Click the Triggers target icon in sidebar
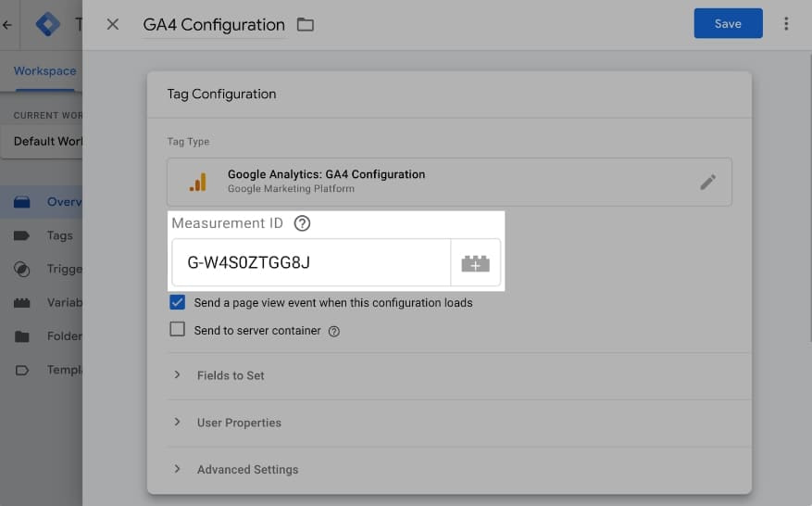The height and width of the screenshot is (506, 812). coord(21,269)
